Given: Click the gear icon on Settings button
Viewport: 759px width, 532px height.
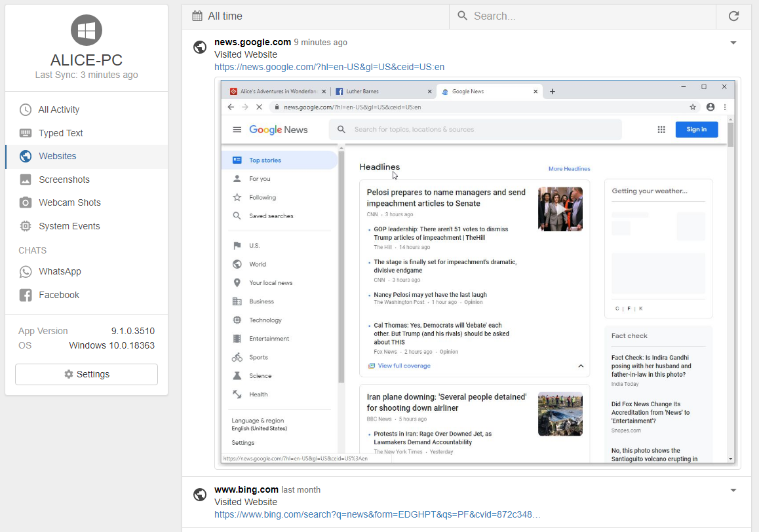Looking at the screenshot, I should (x=69, y=374).
